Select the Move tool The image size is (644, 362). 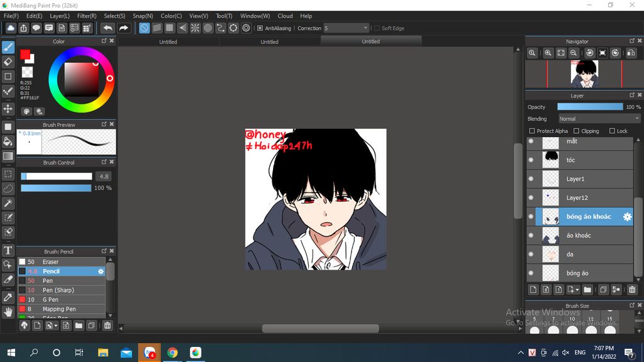click(8, 109)
